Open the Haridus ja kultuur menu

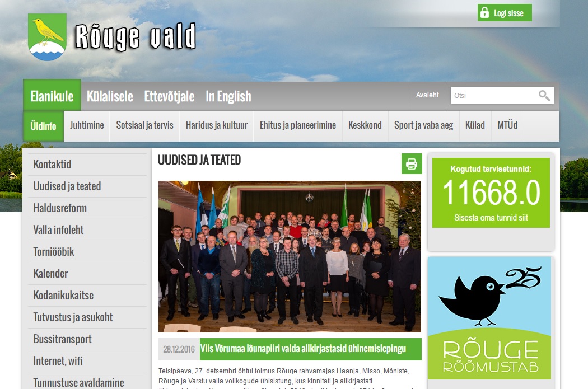coord(217,125)
